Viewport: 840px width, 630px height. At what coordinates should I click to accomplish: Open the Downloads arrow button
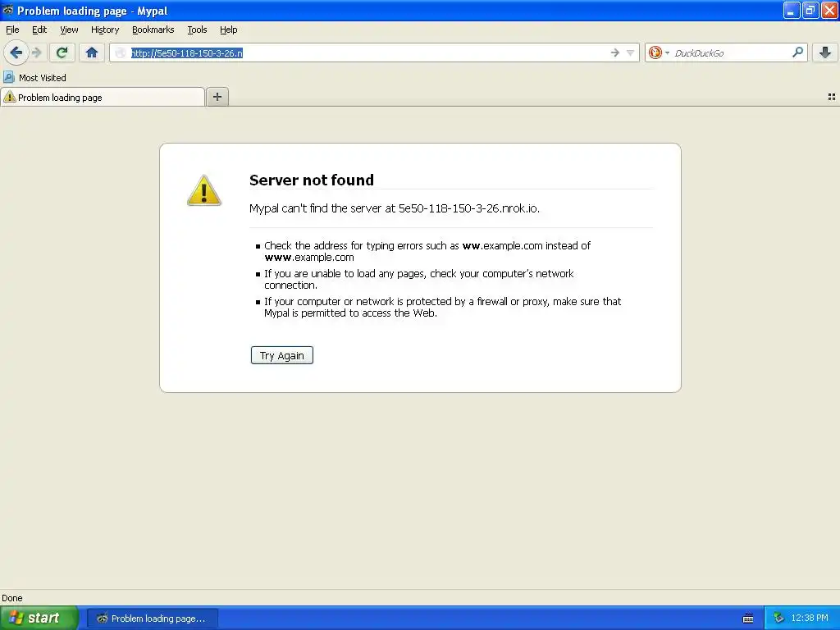click(x=825, y=52)
